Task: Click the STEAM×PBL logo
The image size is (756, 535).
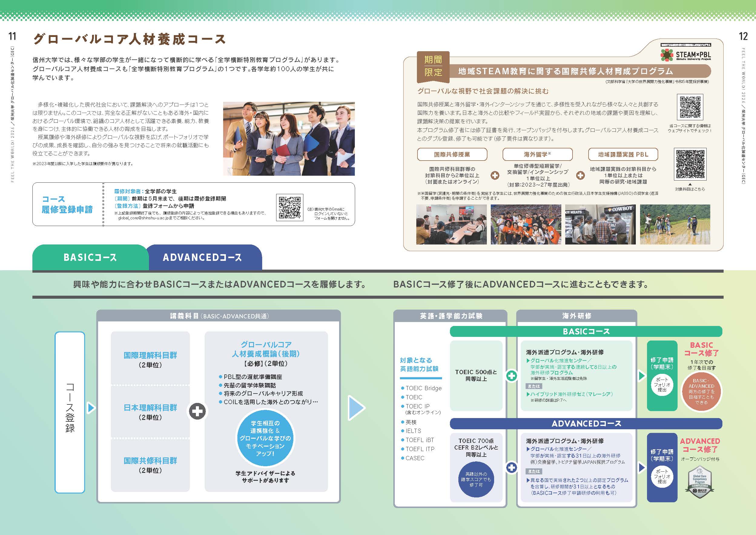Action: tap(686, 55)
